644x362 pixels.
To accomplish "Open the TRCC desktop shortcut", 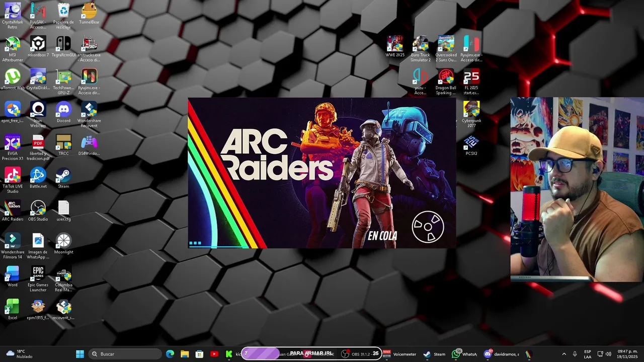I will 63,145.
